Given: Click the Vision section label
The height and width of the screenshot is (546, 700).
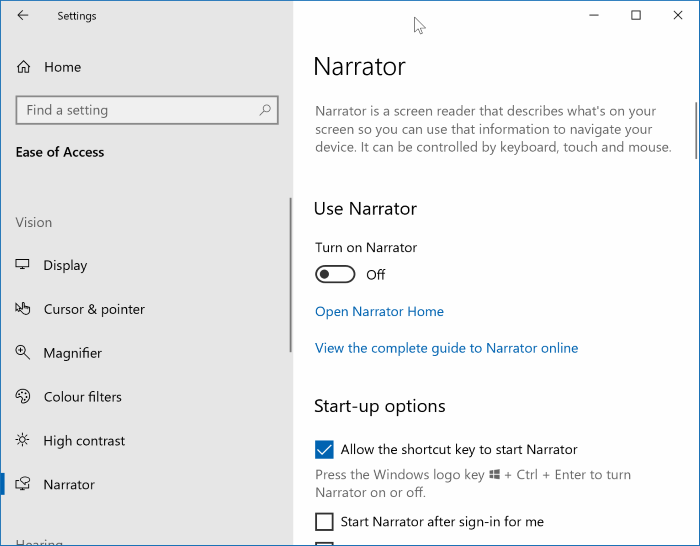Looking at the screenshot, I should tap(34, 222).
